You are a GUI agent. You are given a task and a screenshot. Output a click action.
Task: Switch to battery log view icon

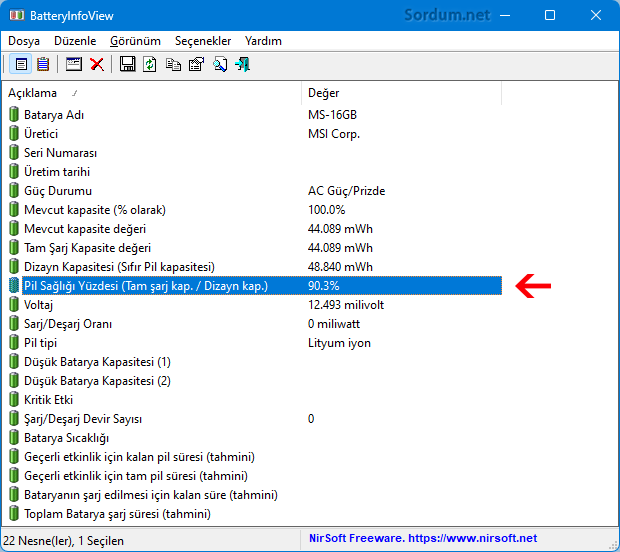click(43, 64)
